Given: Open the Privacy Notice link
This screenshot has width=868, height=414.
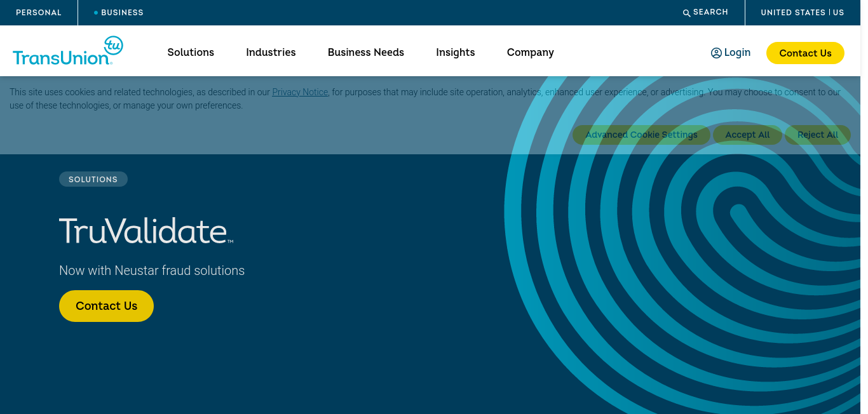Looking at the screenshot, I should coord(300,92).
